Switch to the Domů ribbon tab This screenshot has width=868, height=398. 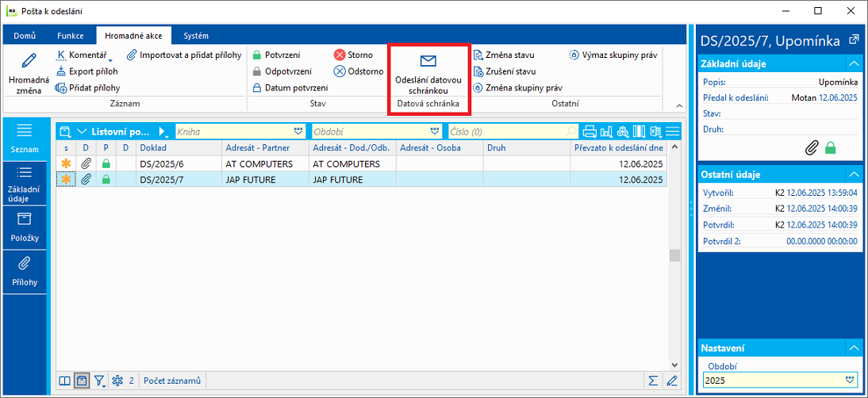coord(25,36)
